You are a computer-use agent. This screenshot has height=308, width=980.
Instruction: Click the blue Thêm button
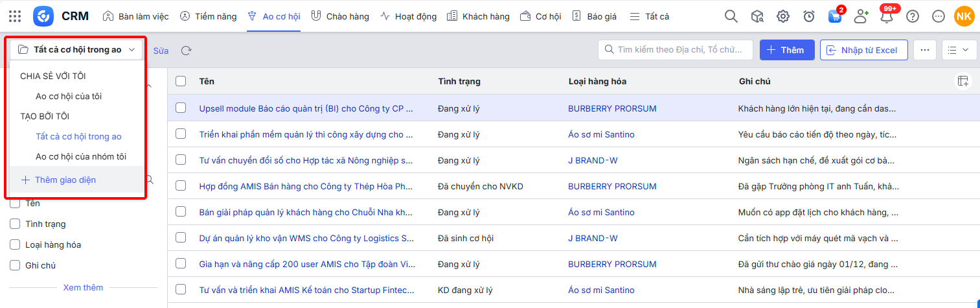(787, 50)
